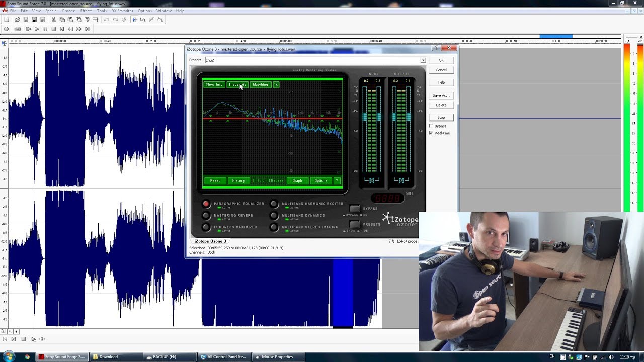Toggle the Multiband Dynamics module

click(274, 215)
